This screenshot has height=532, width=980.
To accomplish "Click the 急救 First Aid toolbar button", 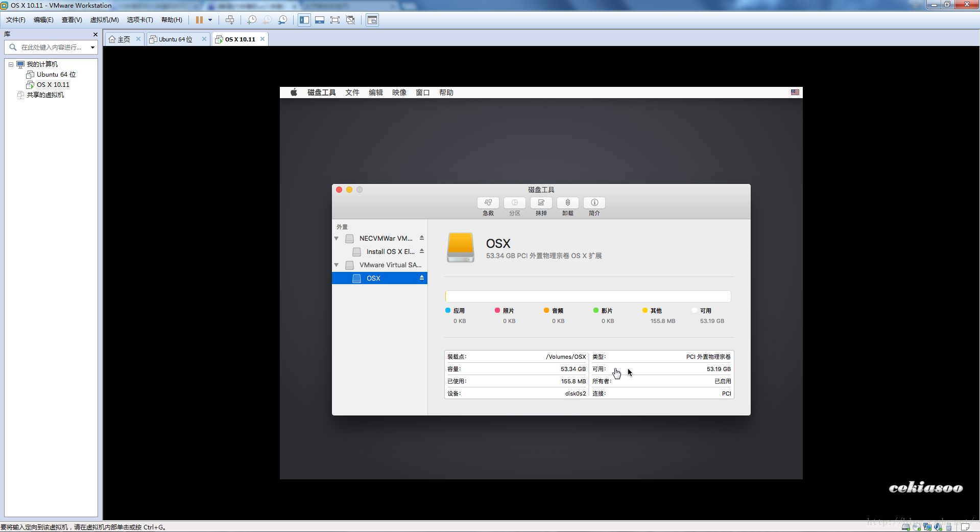I will [x=488, y=203].
